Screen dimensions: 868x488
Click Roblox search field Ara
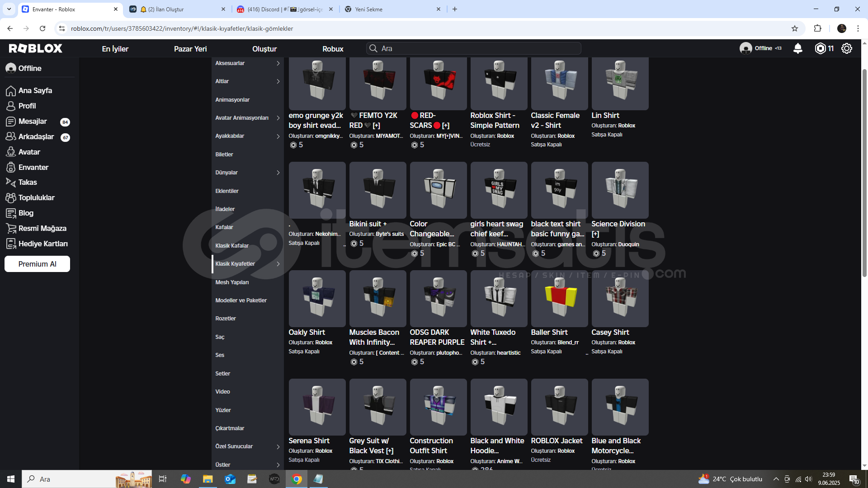[474, 48]
